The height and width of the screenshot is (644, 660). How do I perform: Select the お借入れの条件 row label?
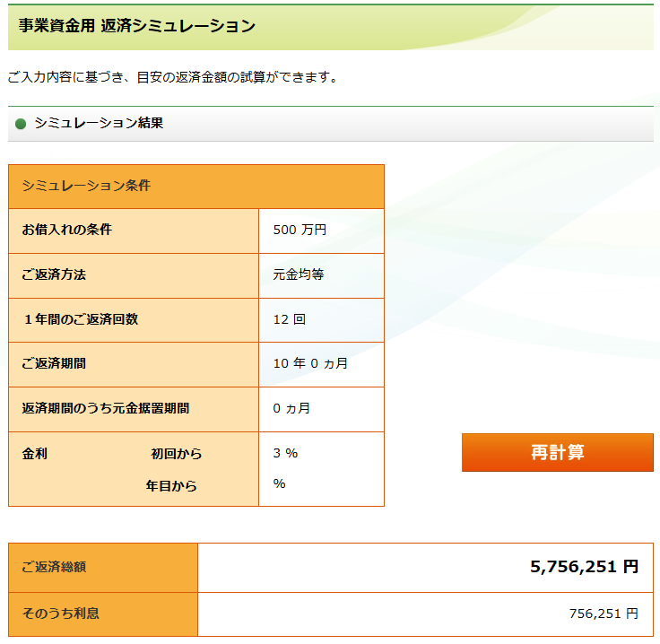pyautogui.click(x=67, y=230)
